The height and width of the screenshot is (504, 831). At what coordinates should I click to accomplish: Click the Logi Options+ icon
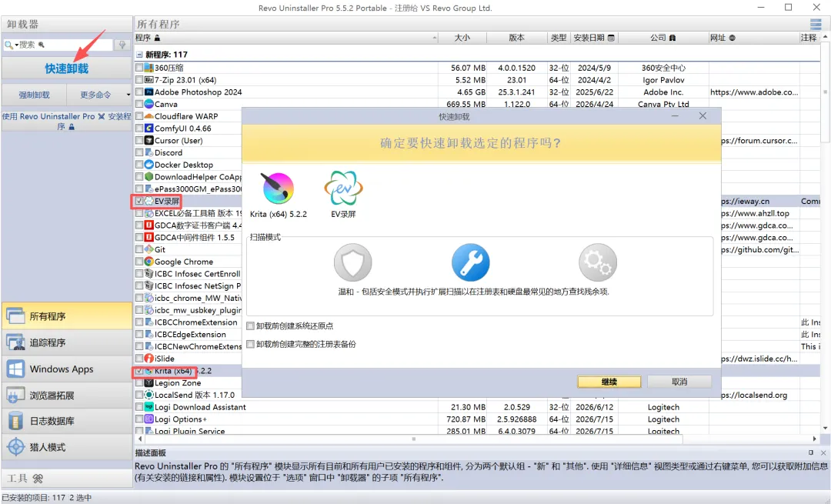(x=149, y=419)
